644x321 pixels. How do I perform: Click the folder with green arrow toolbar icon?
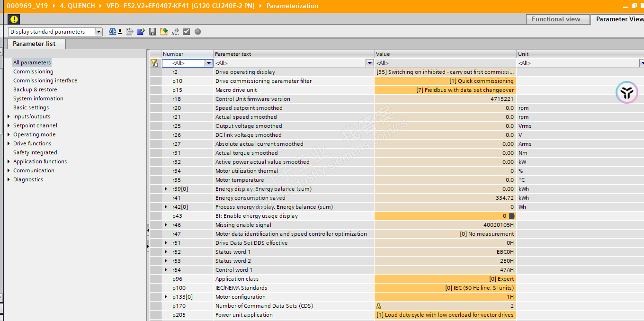coord(163,32)
